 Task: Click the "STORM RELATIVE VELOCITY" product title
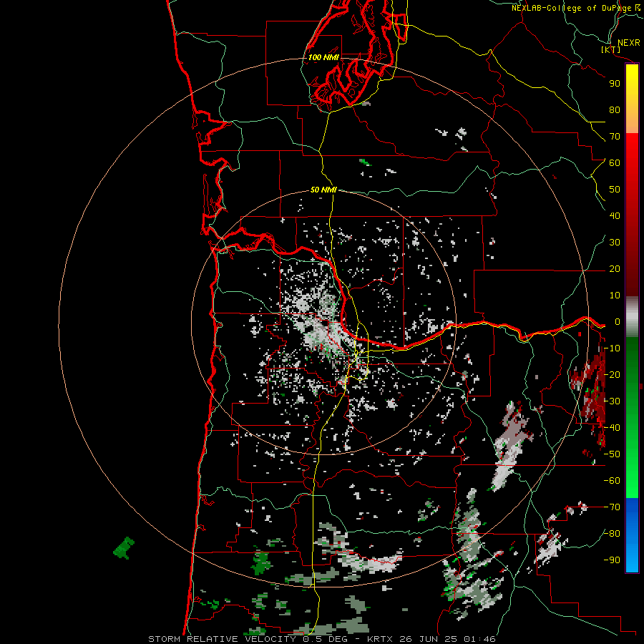(224, 639)
